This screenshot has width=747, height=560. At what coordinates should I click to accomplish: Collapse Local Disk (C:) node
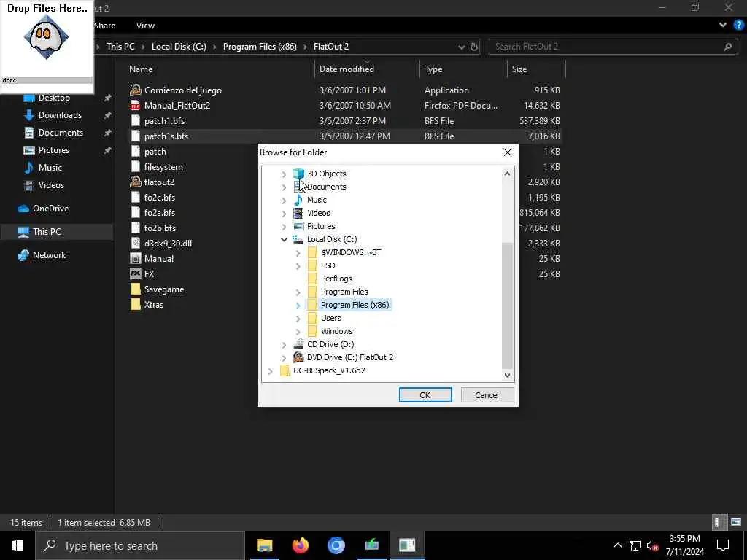[x=284, y=239]
